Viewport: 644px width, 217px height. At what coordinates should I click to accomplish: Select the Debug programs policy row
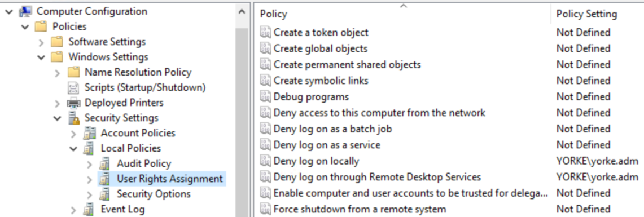click(x=312, y=97)
